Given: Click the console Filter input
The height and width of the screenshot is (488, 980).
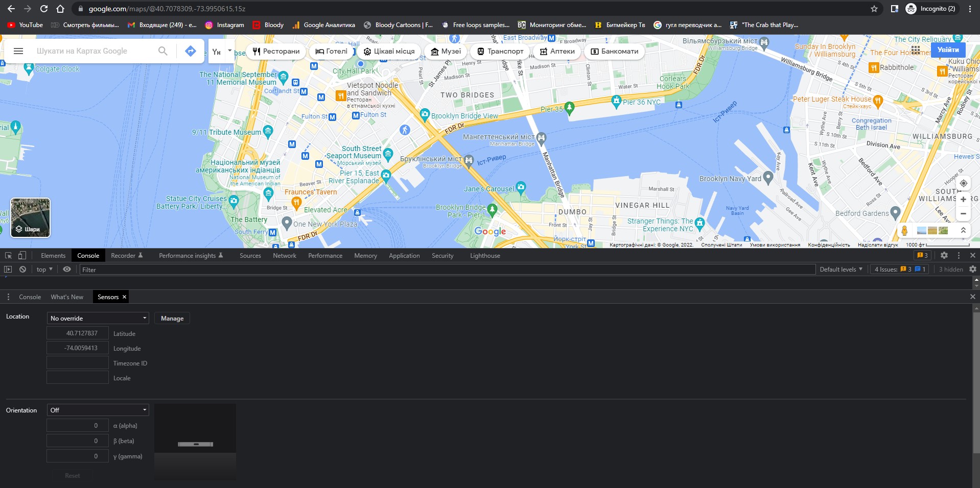Looking at the screenshot, I should 448,270.
